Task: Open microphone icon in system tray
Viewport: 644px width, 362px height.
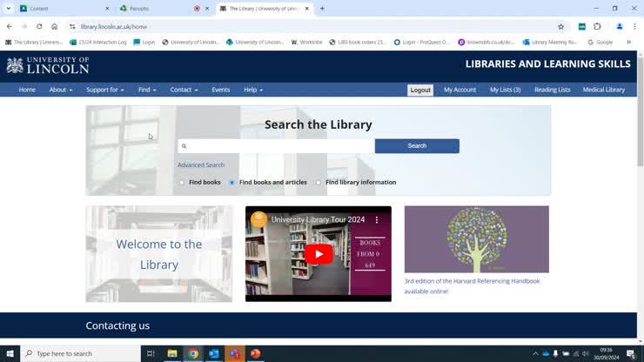Action: click(555, 353)
